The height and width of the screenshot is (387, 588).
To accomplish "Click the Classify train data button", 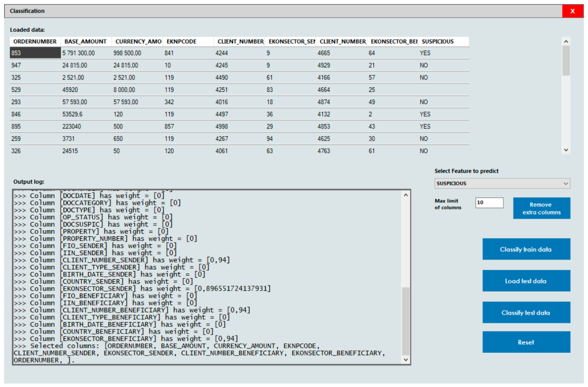I will click(x=526, y=249).
